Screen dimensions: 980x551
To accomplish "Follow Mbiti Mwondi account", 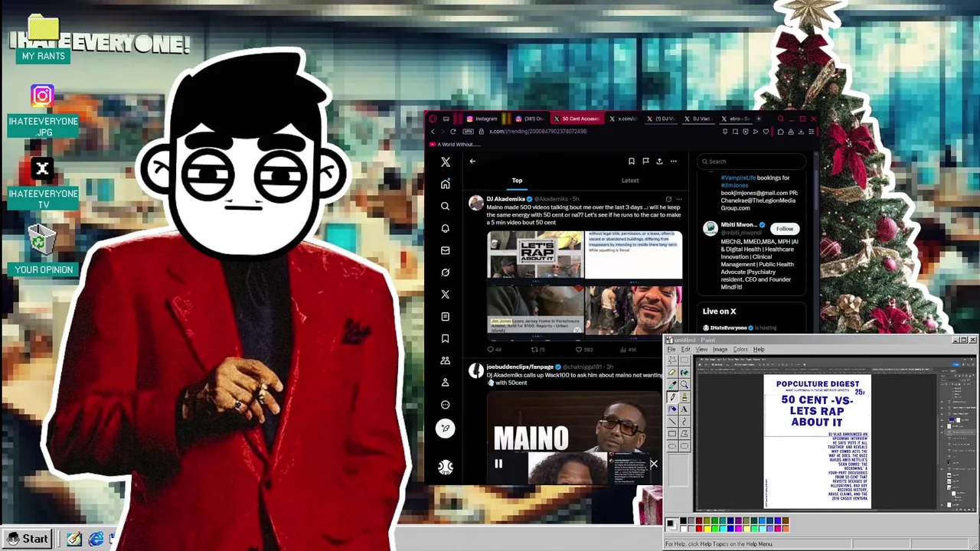I will pyautogui.click(x=785, y=229).
